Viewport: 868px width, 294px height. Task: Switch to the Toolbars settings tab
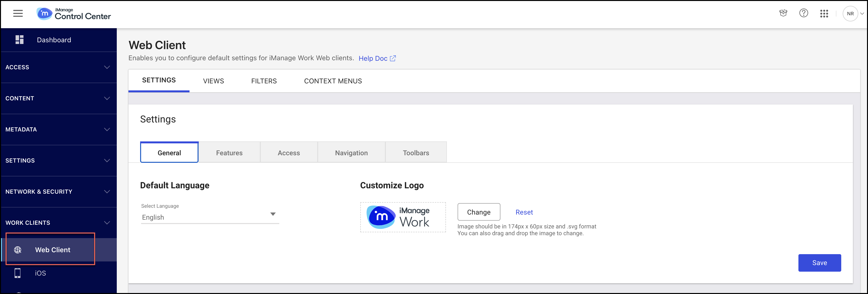[x=416, y=152]
